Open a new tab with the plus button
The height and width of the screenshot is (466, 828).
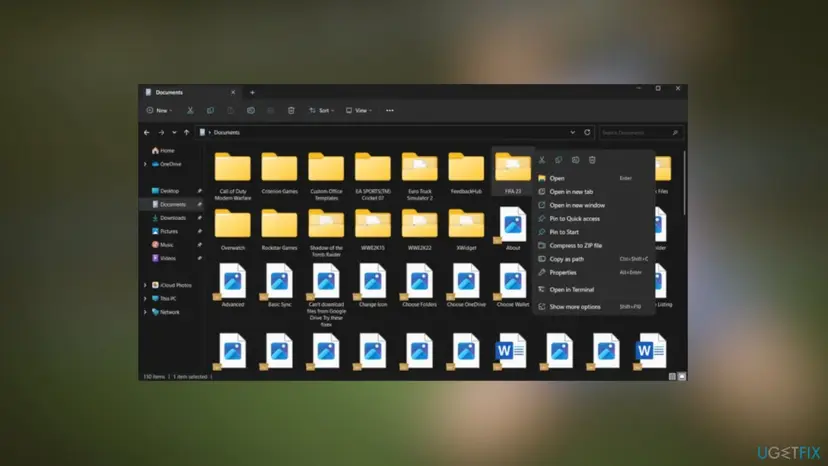tap(252, 92)
